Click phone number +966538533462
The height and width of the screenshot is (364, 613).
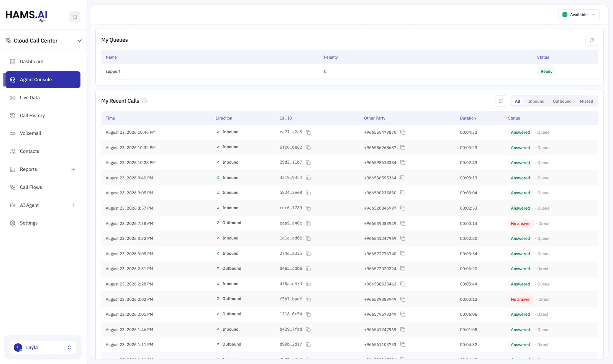pos(380,284)
